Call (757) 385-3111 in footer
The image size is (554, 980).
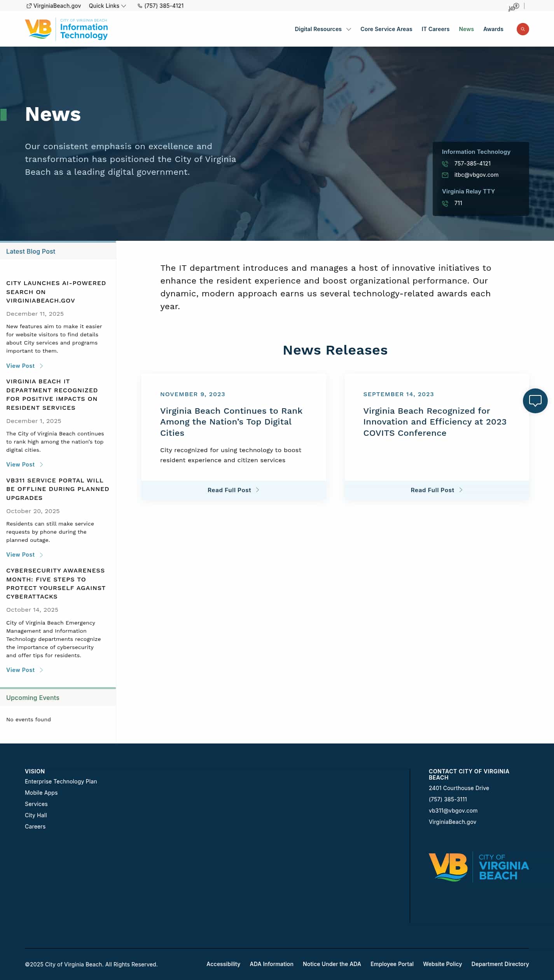click(x=448, y=799)
